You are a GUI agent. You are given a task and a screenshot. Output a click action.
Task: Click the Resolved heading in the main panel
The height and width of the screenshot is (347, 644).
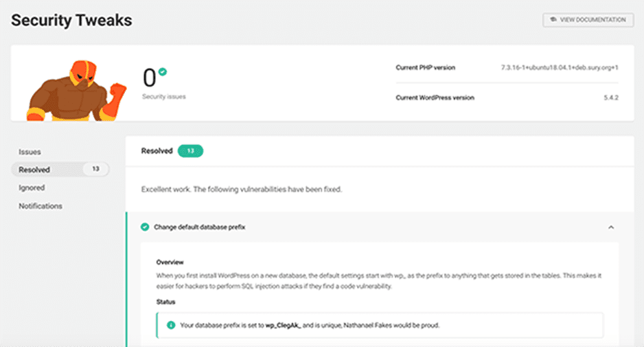click(157, 151)
